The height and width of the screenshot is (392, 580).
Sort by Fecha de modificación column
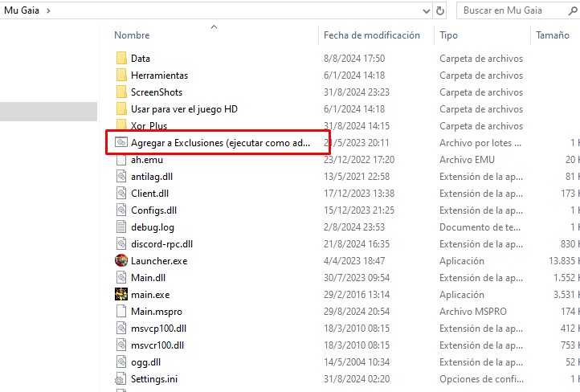click(x=371, y=35)
